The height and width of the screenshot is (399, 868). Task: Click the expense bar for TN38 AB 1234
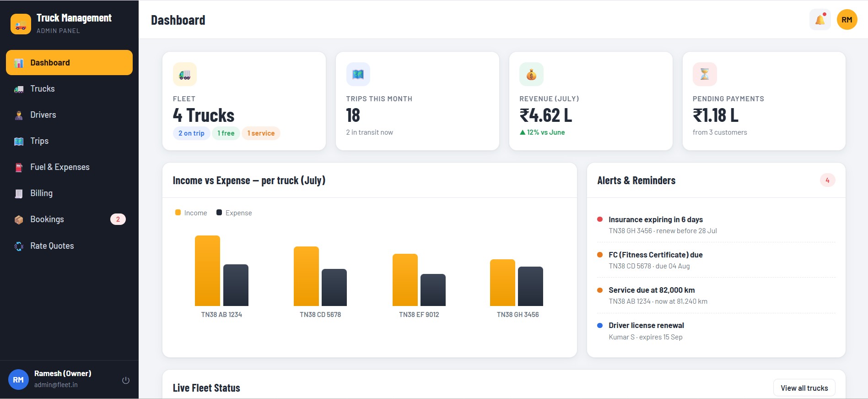[x=236, y=285]
